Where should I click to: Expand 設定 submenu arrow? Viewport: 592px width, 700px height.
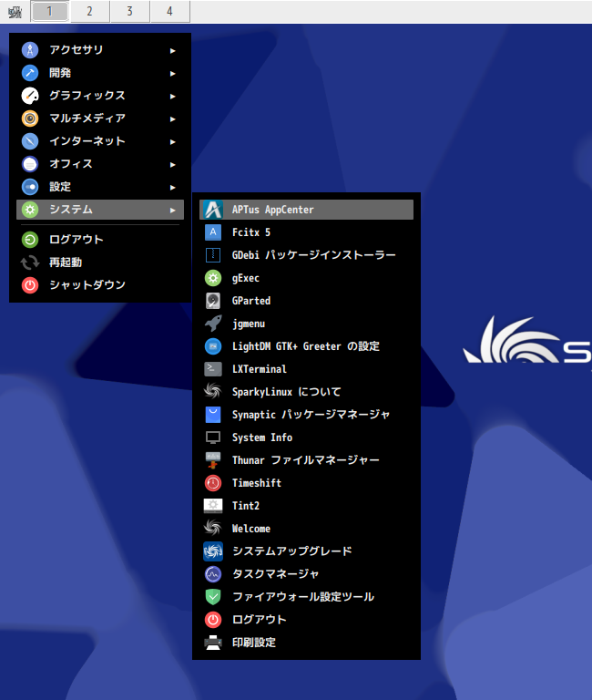pos(173,187)
